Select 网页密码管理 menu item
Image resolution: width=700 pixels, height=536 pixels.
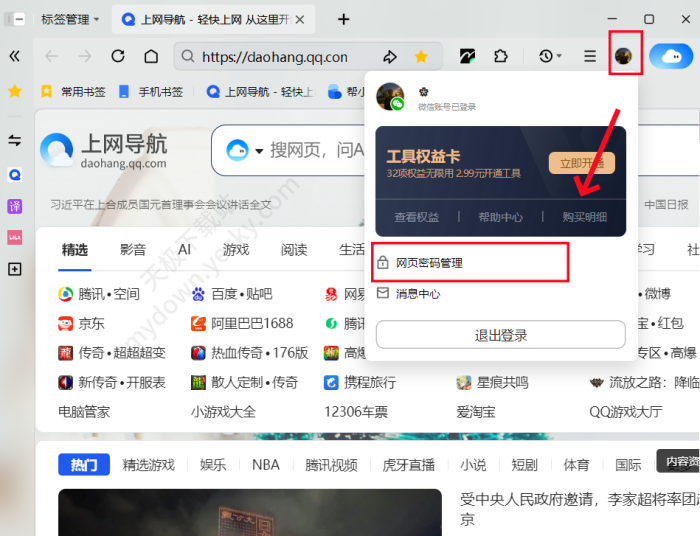429,263
